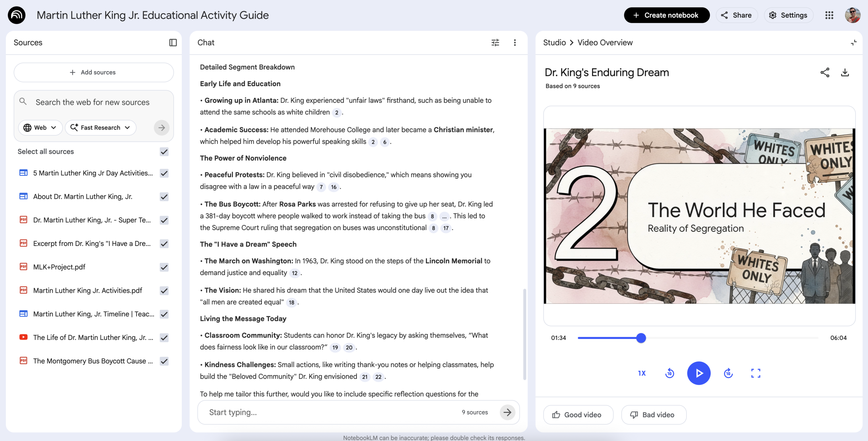Viewport: 868px width, 441px height.
Task: Open the Google apps grid
Action: click(x=829, y=15)
